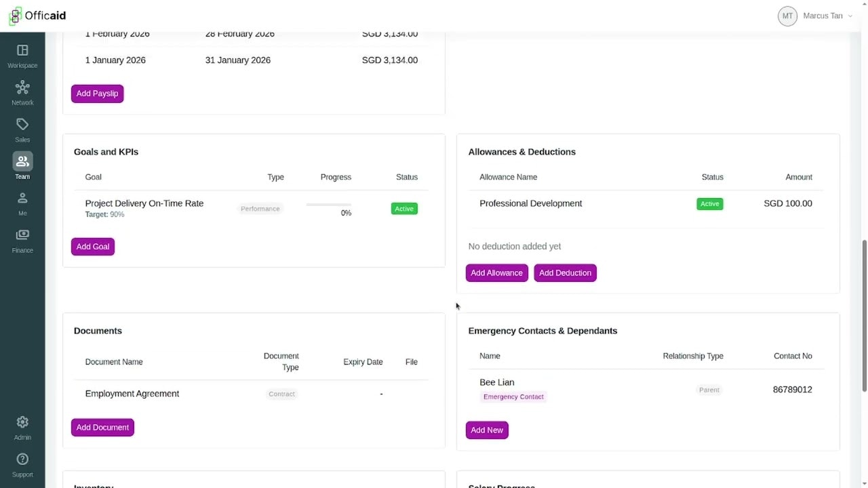Click the Officaid logo
This screenshot has width=868, height=488.
click(x=38, y=16)
